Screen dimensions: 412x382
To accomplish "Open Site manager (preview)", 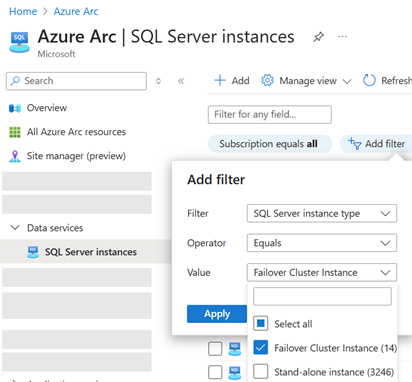I will pyautogui.click(x=76, y=156).
